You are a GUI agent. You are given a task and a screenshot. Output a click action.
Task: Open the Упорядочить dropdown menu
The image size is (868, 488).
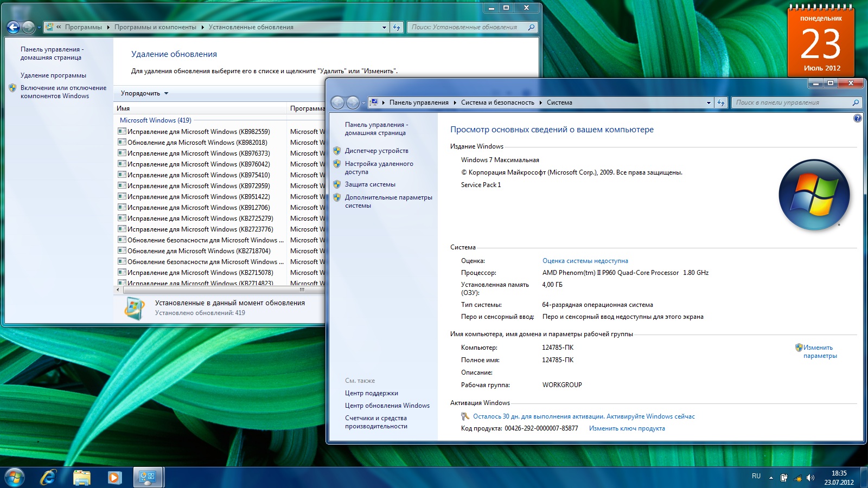coord(144,93)
